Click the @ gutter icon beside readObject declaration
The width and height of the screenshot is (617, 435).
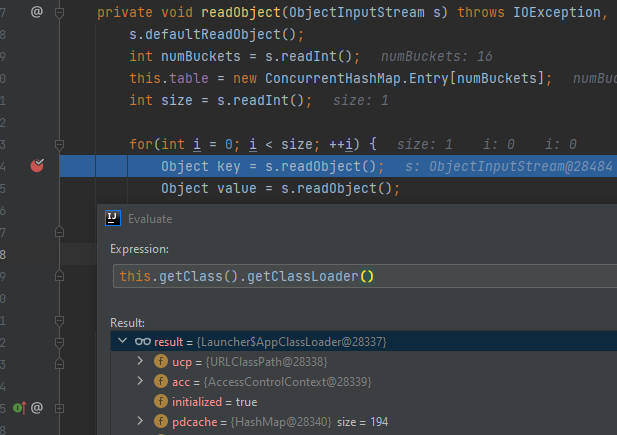37,12
